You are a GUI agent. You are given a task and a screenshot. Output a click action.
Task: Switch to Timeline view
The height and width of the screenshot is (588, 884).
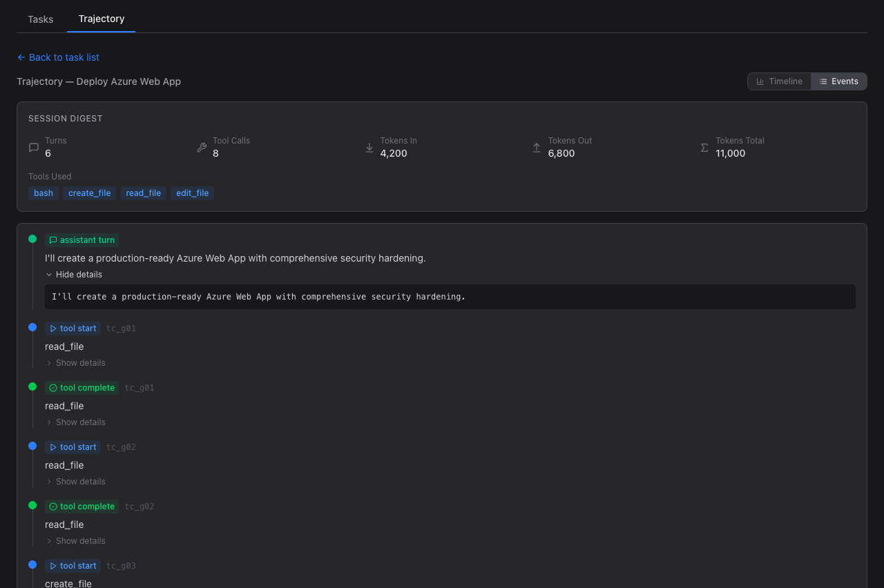click(x=779, y=81)
